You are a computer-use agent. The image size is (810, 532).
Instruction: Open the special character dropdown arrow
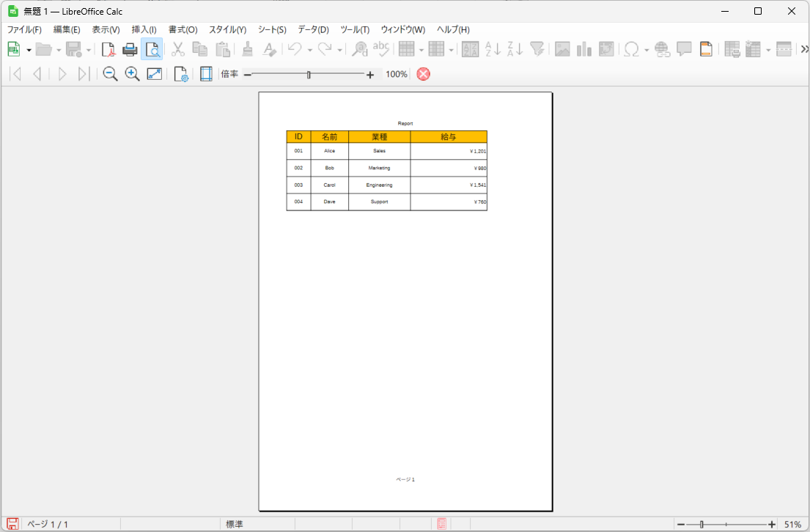click(647, 51)
